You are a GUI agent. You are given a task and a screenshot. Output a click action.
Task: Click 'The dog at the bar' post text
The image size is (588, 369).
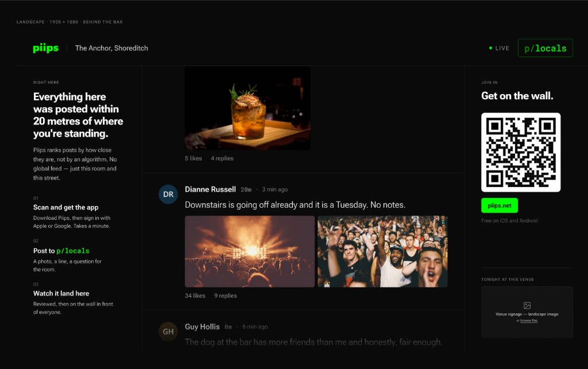[314, 342]
